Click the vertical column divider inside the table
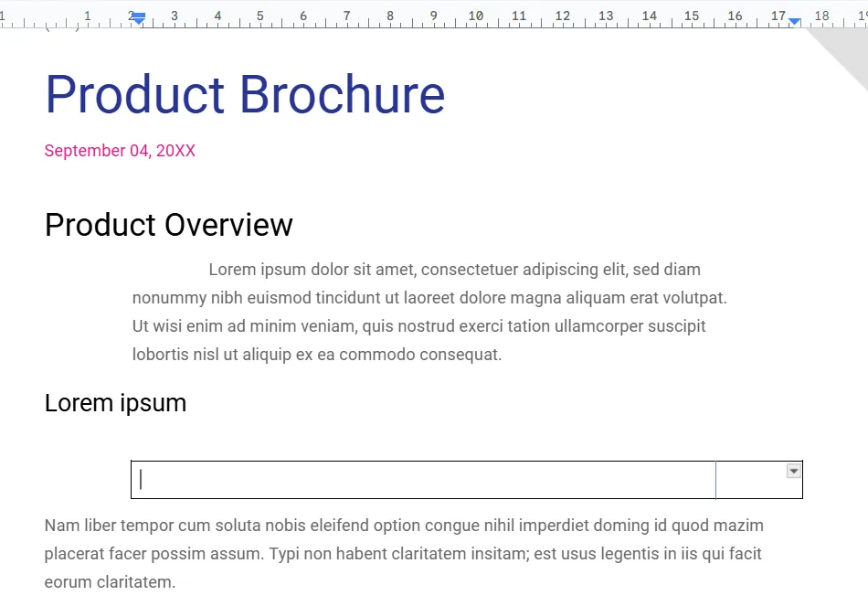 tap(715, 480)
